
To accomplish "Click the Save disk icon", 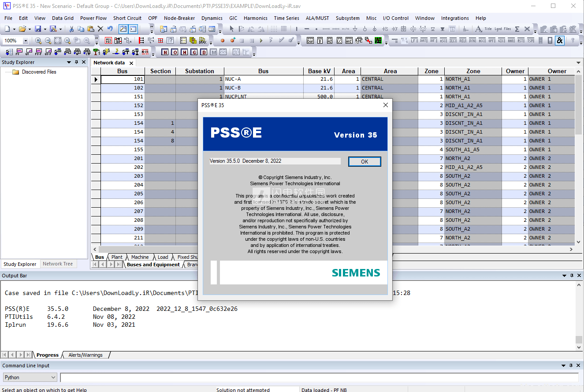I will (x=38, y=29).
